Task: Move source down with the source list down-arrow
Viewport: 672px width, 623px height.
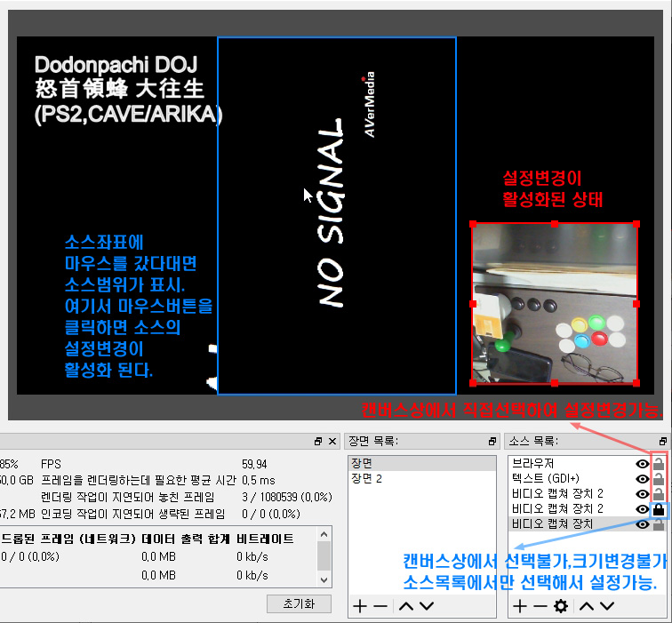Action: pyautogui.click(x=607, y=606)
